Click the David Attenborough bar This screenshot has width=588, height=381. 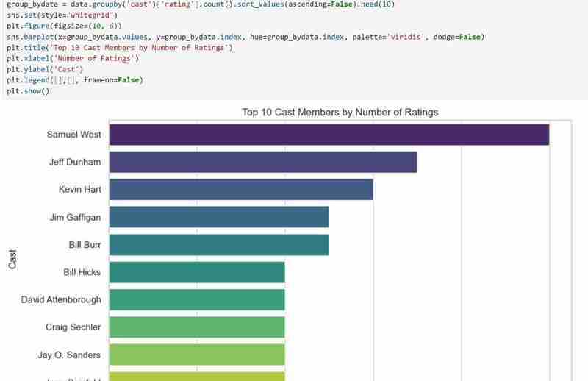click(197, 299)
